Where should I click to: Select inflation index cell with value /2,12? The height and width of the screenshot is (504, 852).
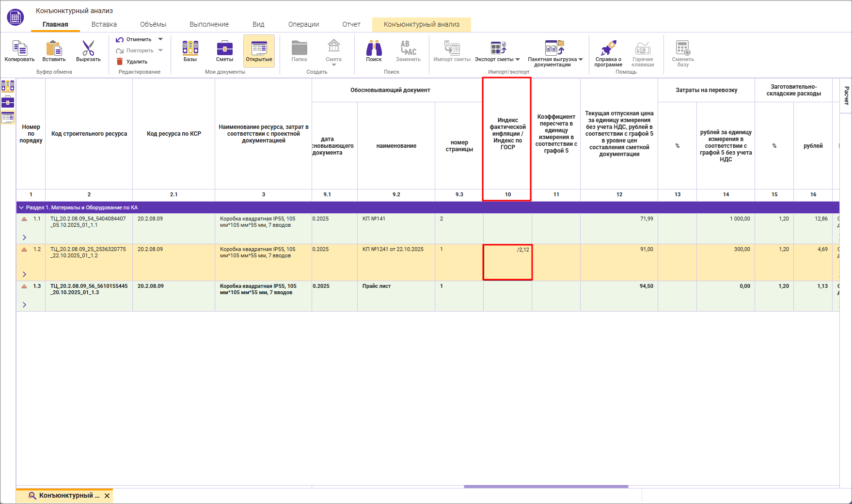point(507,262)
